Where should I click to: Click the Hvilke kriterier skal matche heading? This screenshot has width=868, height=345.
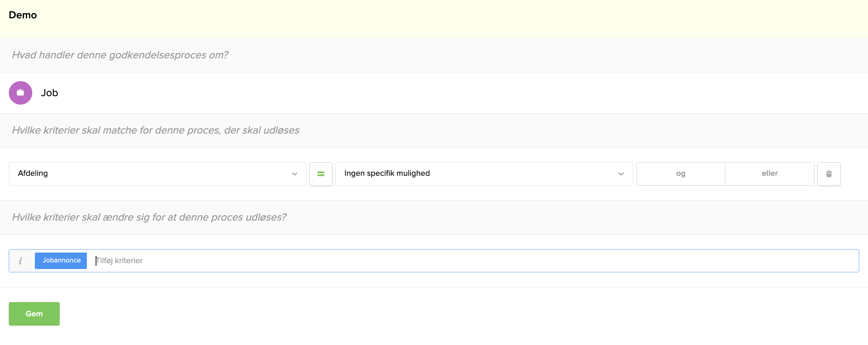coord(155,130)
